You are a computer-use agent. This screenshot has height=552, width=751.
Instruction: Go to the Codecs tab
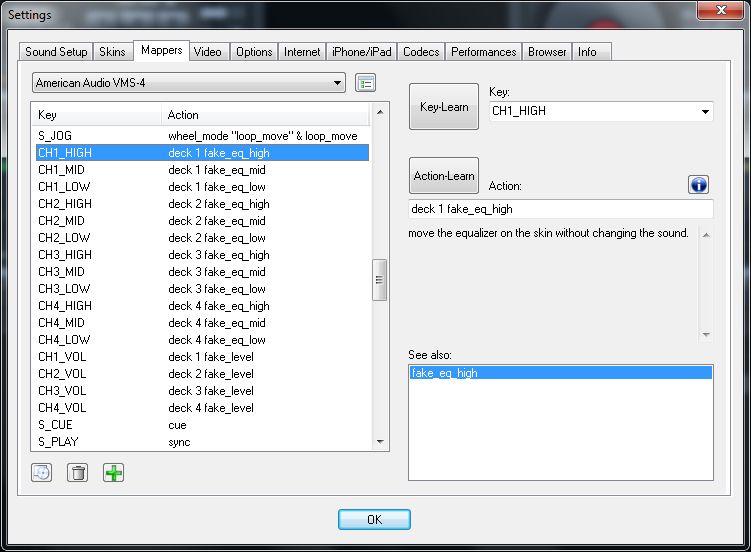point(421,52)
